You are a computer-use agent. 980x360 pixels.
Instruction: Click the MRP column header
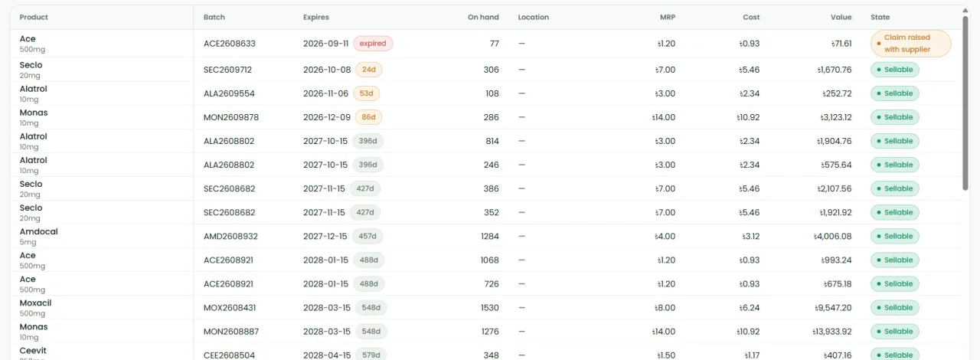coord(668,17)
